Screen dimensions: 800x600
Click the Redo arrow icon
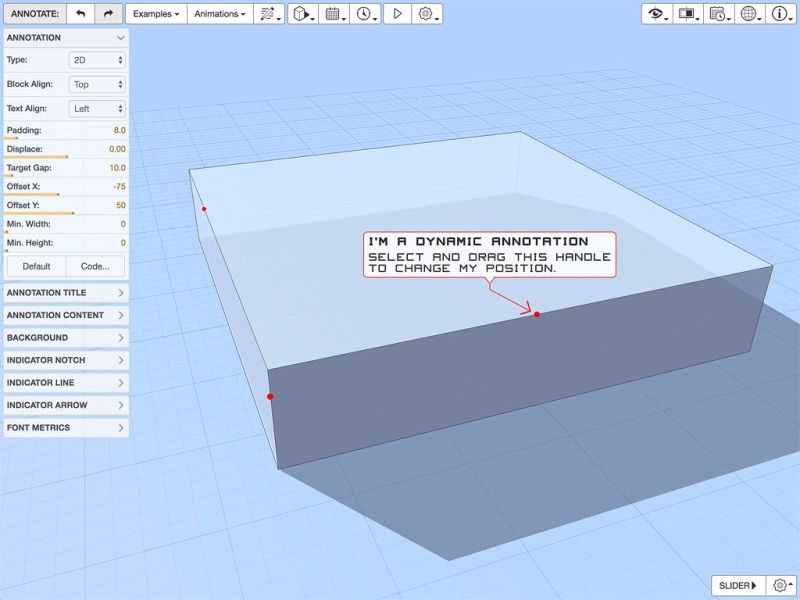(x=110, y=14)
